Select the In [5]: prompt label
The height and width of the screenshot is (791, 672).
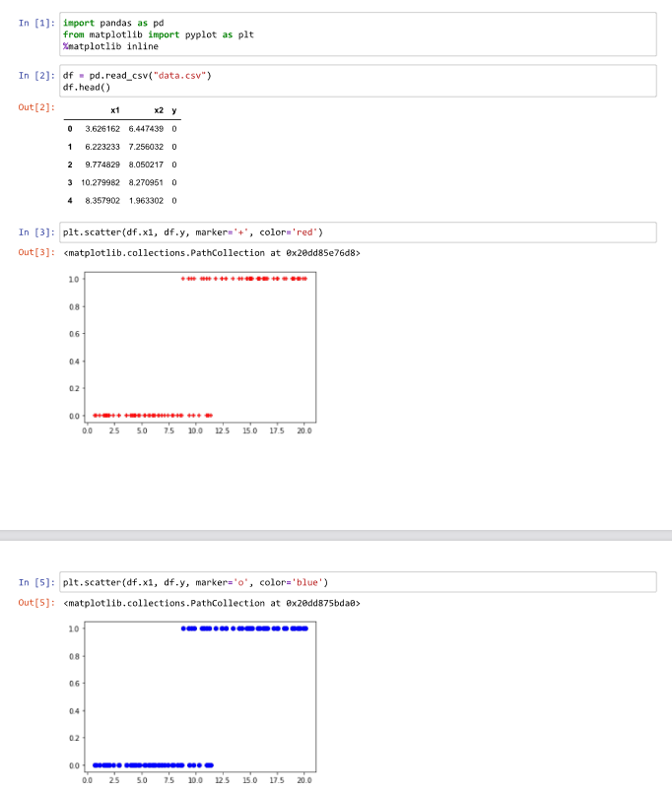click(36, 582)
